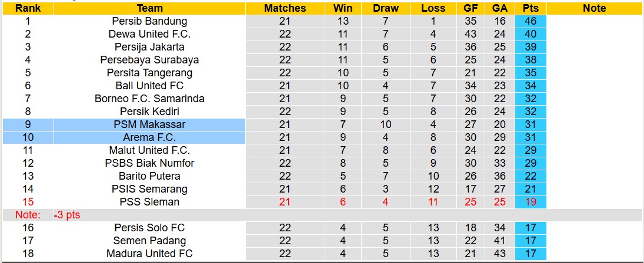Click the Win column header
Viewport: 644px width, 263px height.
[x=343, y=8]
